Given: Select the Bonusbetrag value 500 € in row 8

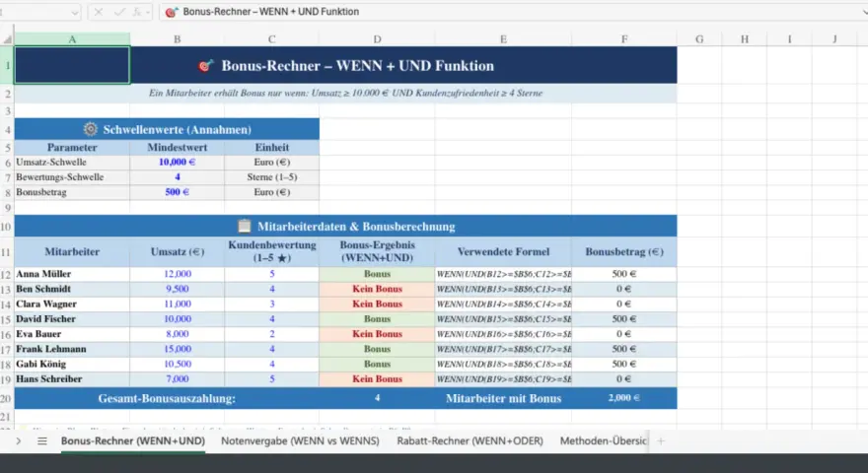Looking at the screenshot, I should click(x=178, y=192).
